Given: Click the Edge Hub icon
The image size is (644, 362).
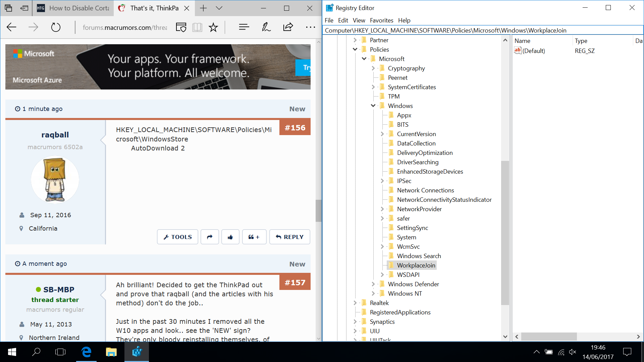Looking at the screenshot, I should (244, 27).
